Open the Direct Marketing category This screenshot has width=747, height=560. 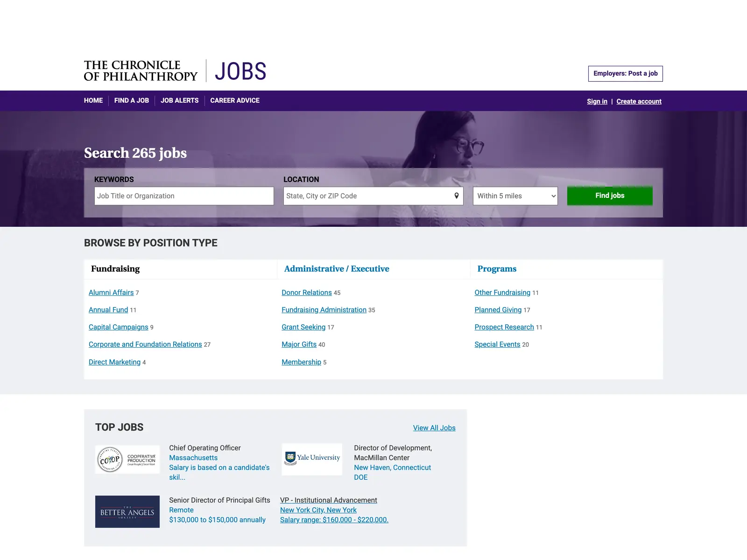[x=114, y=362]
